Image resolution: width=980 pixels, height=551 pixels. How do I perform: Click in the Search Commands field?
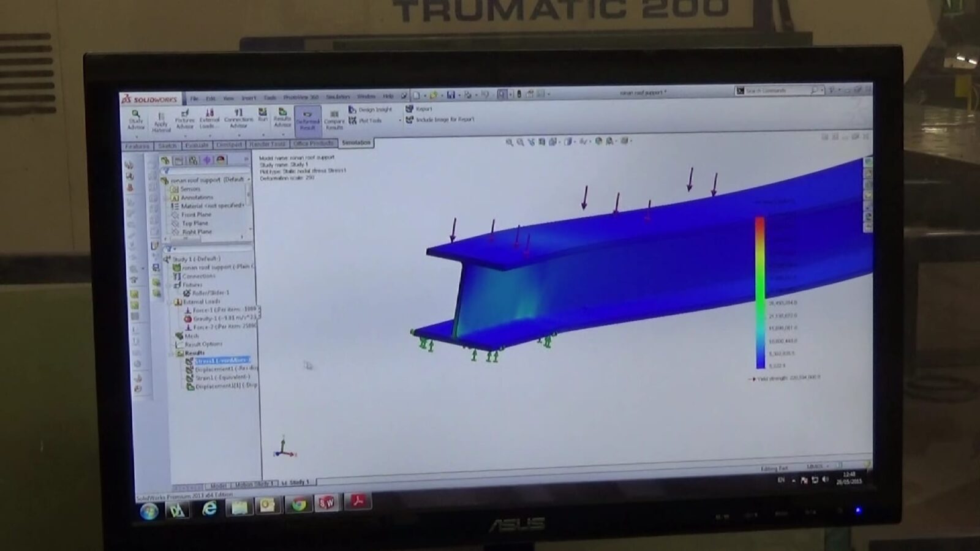[x=778, y=91]
